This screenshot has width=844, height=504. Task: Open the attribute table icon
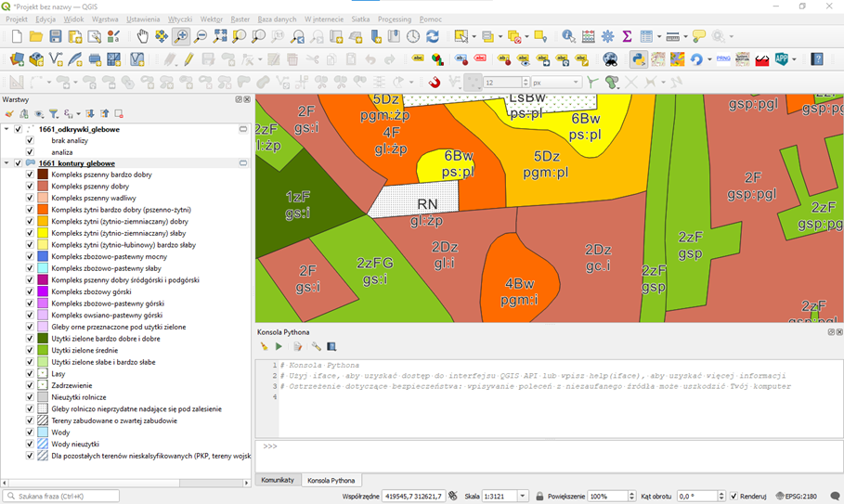pyautogui.click(x=588, y=36)
